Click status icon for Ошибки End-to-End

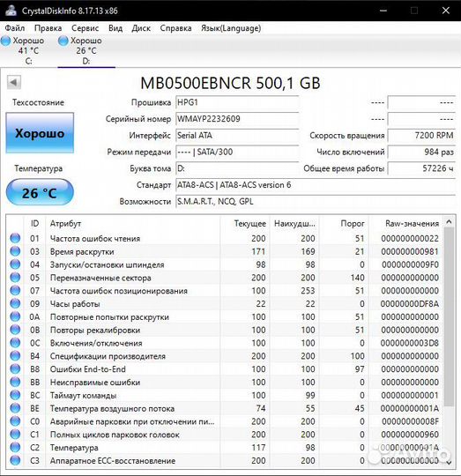15,368
